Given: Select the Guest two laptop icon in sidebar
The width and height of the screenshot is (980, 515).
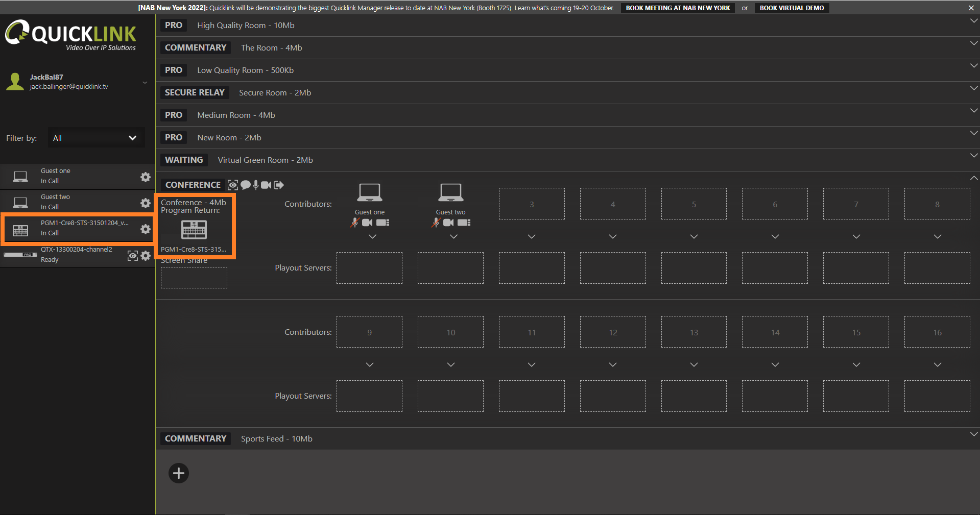Looking at the screenshot, I should (x=20, y=203).
